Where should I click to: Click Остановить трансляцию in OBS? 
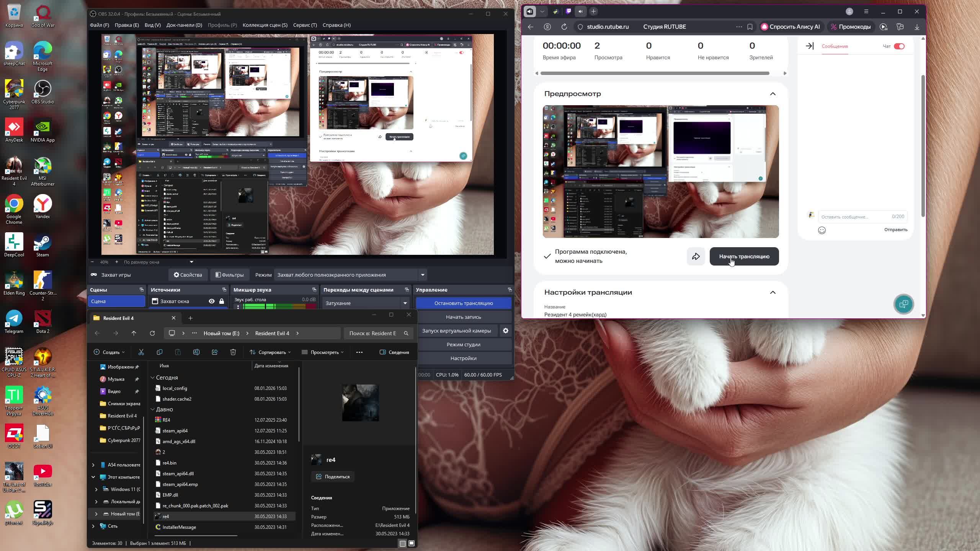tap(463, 303)
